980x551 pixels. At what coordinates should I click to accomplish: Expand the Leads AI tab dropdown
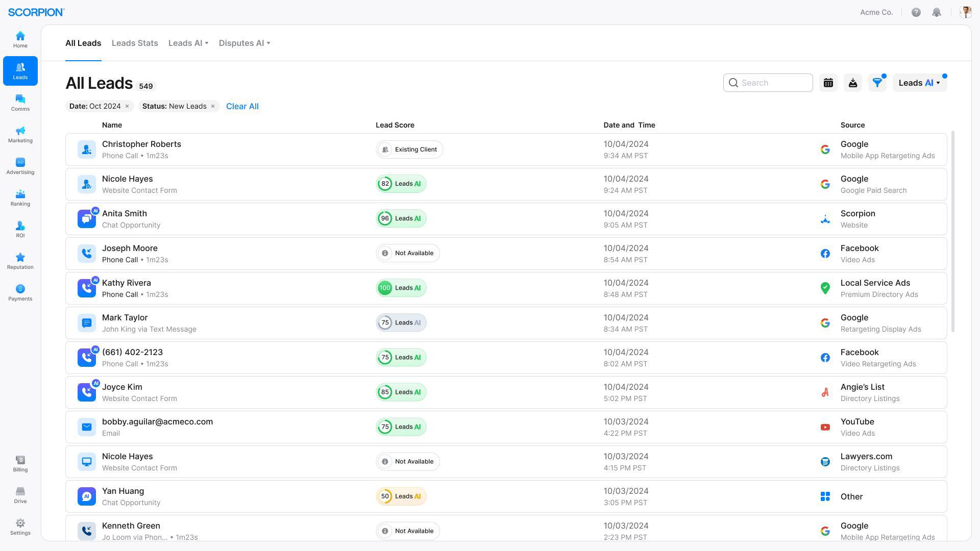tap(188, 43)
